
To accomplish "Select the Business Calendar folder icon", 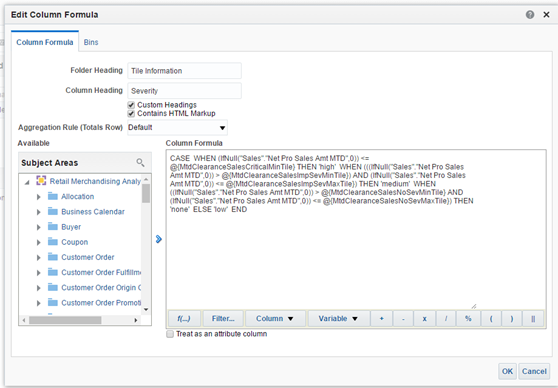I will (53, 211).
